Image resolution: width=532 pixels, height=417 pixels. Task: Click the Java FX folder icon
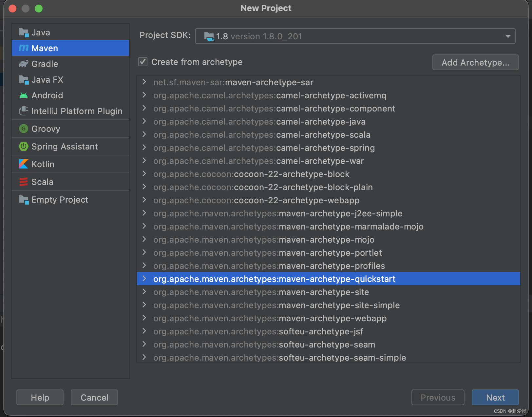[24, 80]
